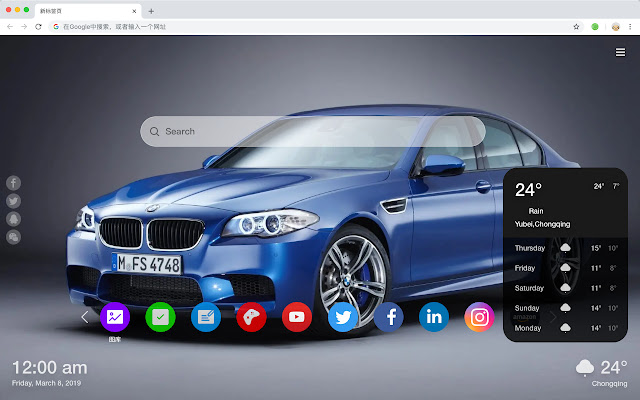Open the Twitter shortcut in the dock

(343, 317)
